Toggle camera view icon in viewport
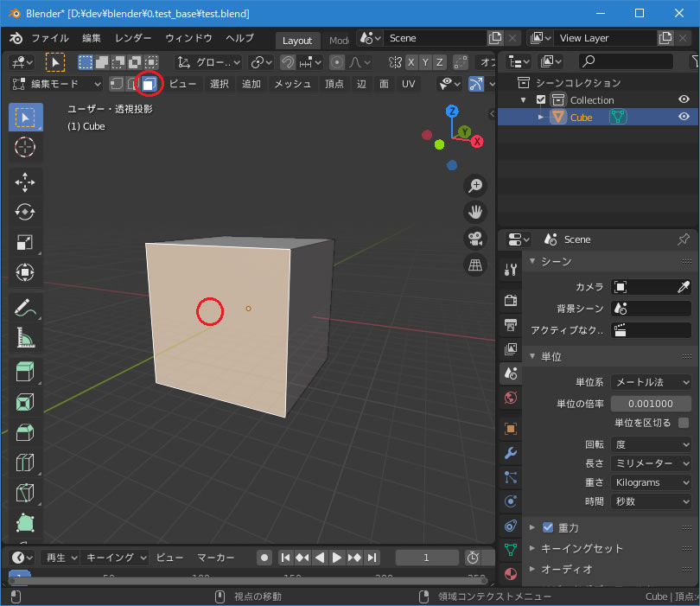 point(474,239)
